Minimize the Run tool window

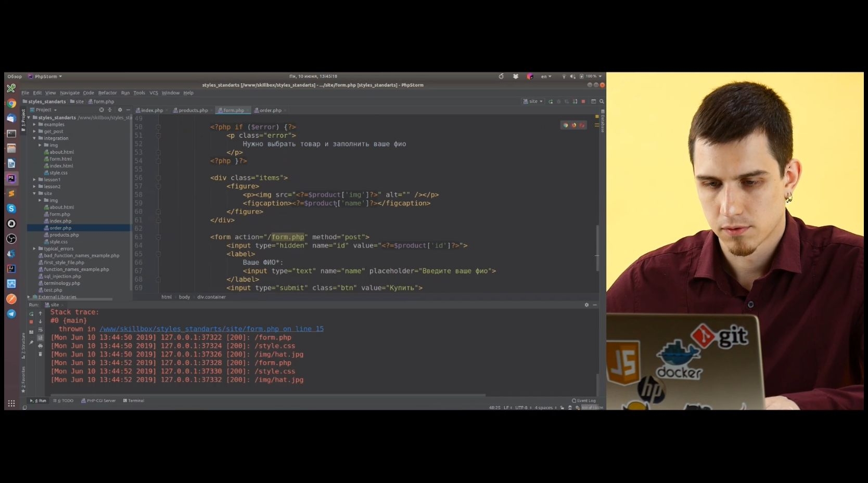(x=595, y=305)
